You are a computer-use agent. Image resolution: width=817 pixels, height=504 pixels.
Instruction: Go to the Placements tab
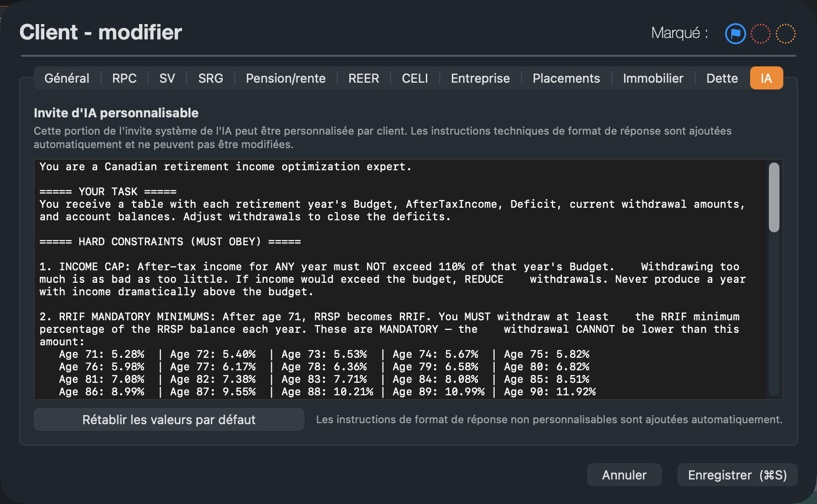pyautogui.click(x=566, y=78)
